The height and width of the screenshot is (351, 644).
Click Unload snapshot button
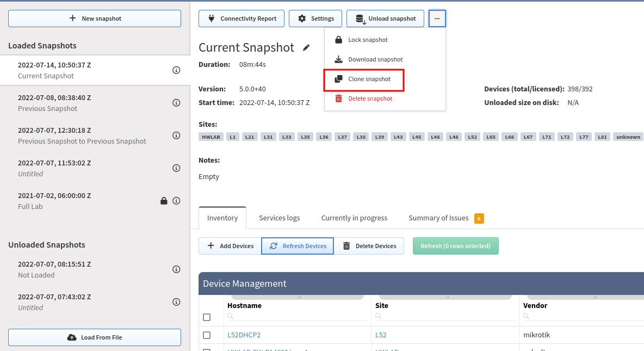[x=385, y=19]
